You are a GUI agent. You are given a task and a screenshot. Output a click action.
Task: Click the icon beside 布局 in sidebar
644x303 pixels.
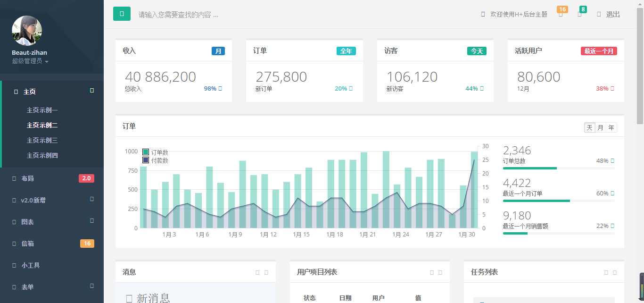pyautogui.click(x=14, y=179)
